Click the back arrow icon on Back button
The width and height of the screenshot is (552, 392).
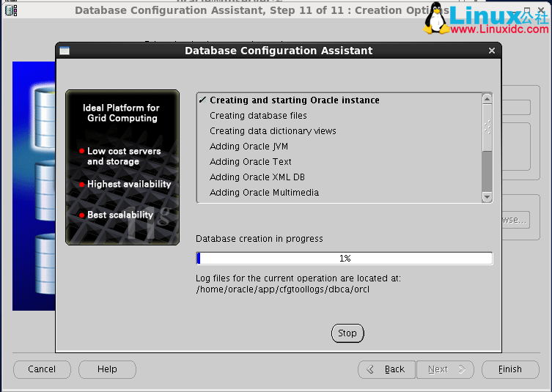(370, 369)
